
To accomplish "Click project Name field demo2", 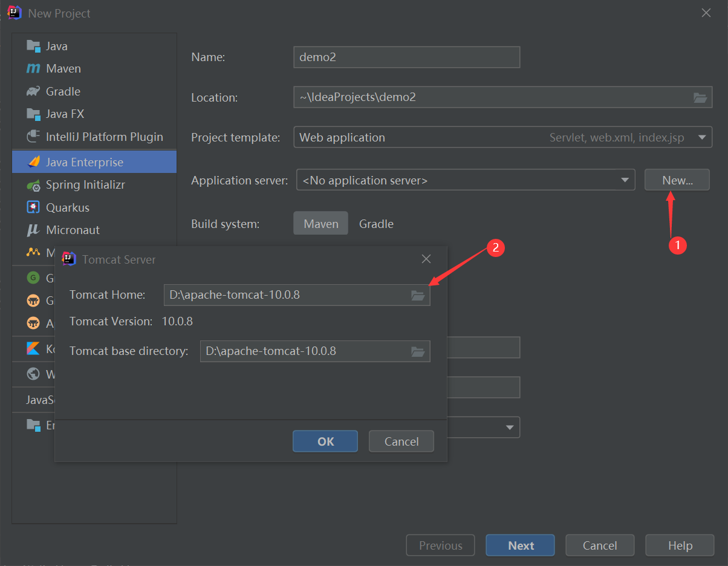I will [x=406, y=57].
